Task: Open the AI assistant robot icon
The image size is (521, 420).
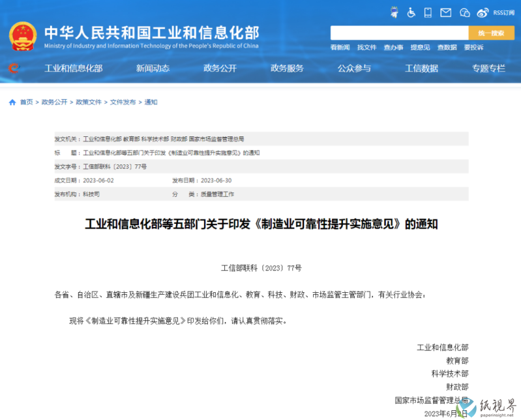Action: (394, 12)
